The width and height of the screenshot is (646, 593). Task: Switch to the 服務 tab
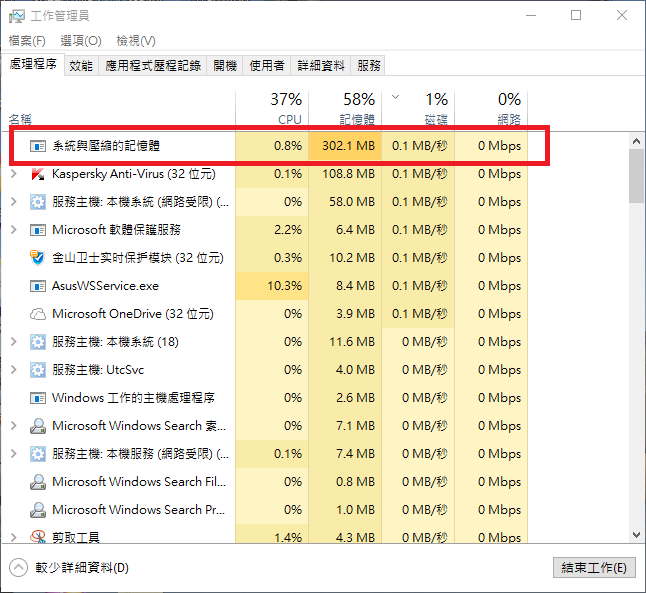pos(369,66)
